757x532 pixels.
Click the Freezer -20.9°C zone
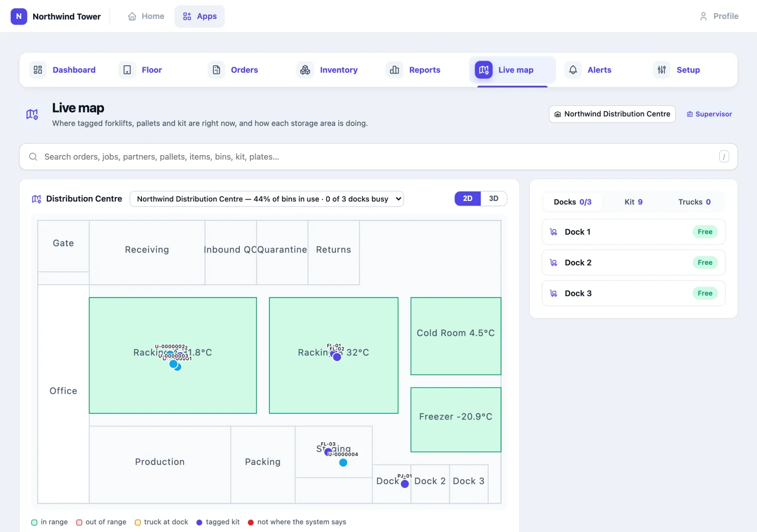point(456,420)
